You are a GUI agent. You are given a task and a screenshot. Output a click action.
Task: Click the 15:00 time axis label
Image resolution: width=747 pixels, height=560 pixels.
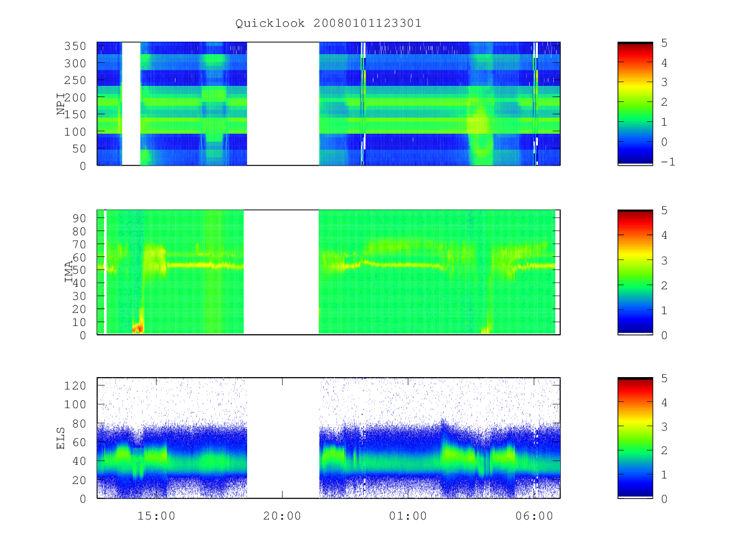156,516
